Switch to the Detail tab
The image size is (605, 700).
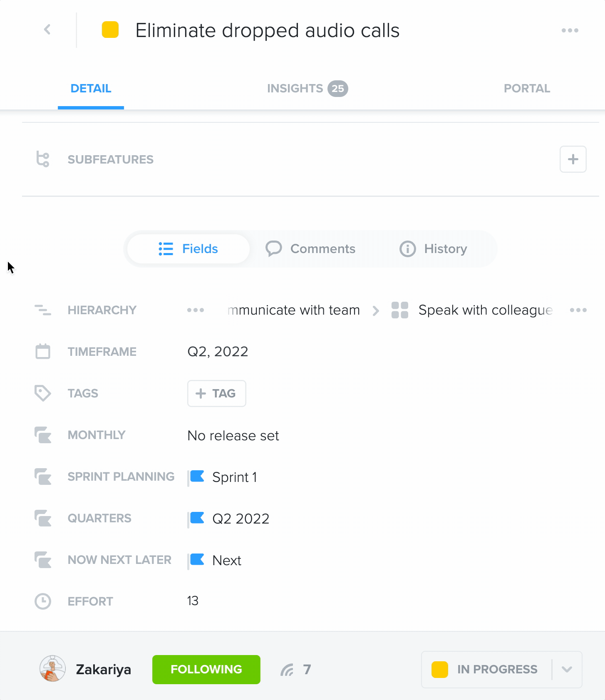pos(91,89)
